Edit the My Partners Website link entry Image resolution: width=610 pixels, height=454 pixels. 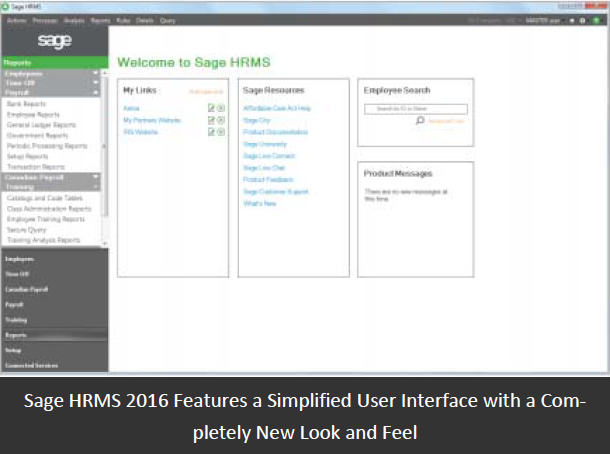pos(211,120)
